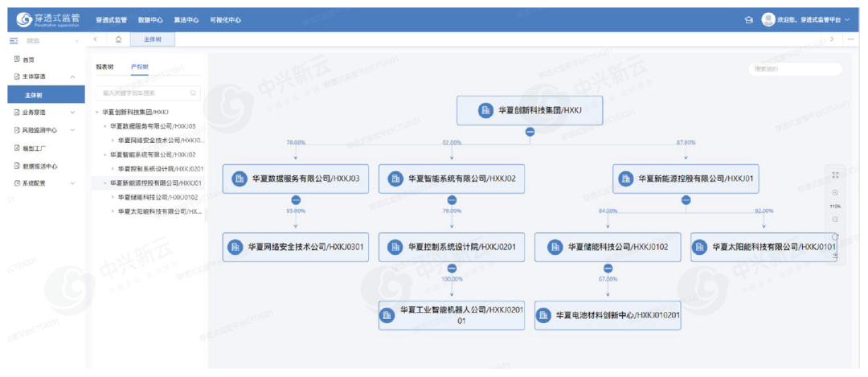Image resolution: width=868 pixels, height=377 pixels.
Task: Open user account dropdown arrow in header
Action: click(x=847, y=20)
